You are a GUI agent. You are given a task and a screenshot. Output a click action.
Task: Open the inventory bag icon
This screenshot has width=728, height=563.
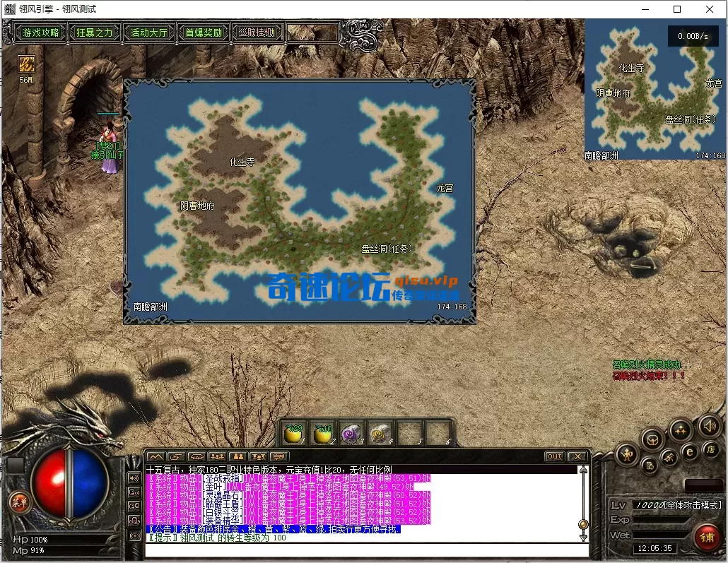[652, 439]
